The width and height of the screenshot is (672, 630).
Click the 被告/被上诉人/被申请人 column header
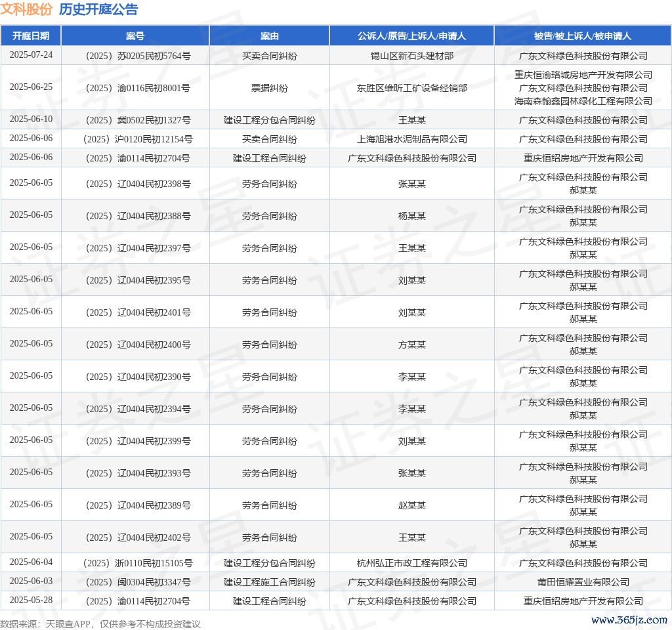583,36
